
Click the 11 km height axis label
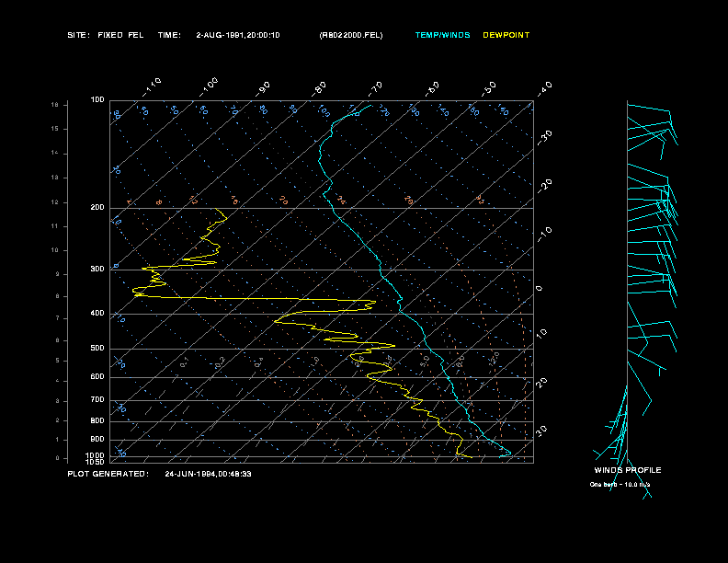[x=55, y=226]
